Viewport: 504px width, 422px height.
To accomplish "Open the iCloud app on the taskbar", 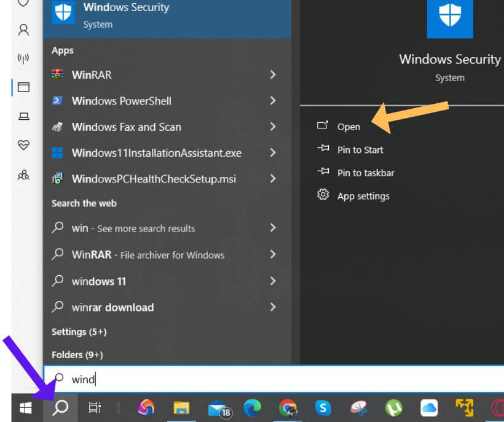I will pos(429,408).
